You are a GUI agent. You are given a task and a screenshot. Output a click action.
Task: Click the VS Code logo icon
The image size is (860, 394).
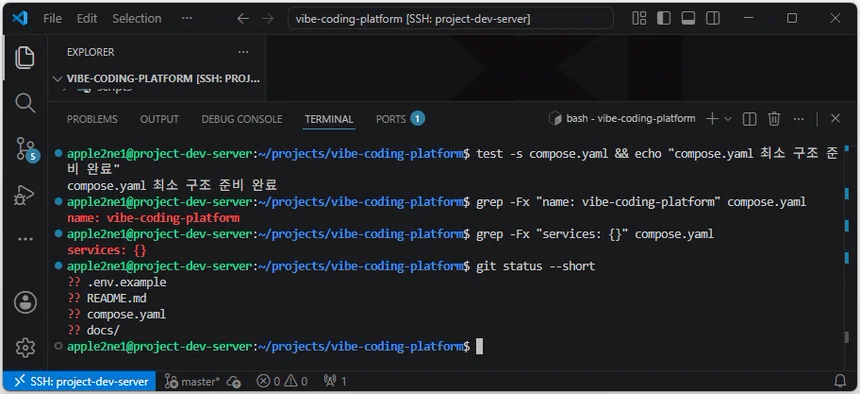(20, 18)
